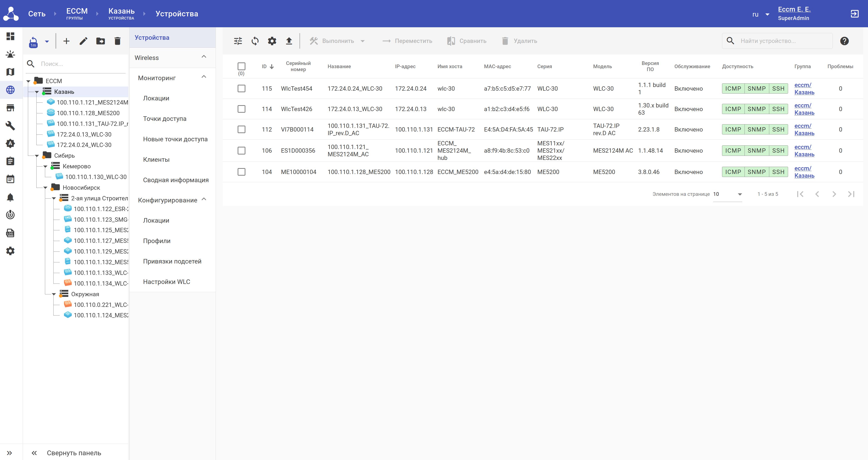The image size is (868, 460).
Task: Open the help question mark icon
Action: (x=844, y=41)
